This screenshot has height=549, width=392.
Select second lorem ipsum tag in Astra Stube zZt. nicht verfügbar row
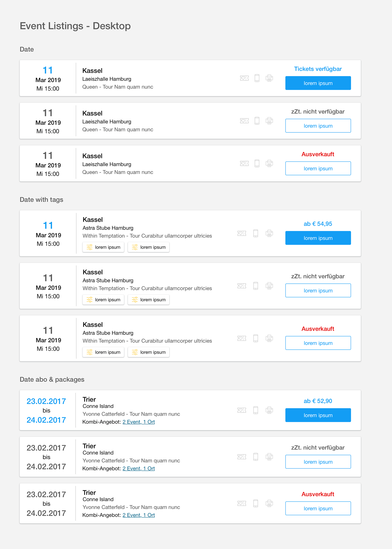tap(148, 300)
